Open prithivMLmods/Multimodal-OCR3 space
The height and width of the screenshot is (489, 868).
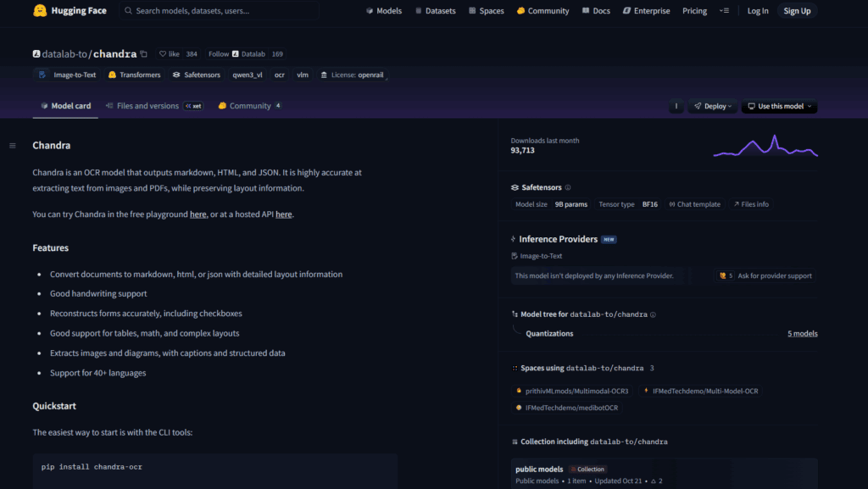(x=572, y=391)
